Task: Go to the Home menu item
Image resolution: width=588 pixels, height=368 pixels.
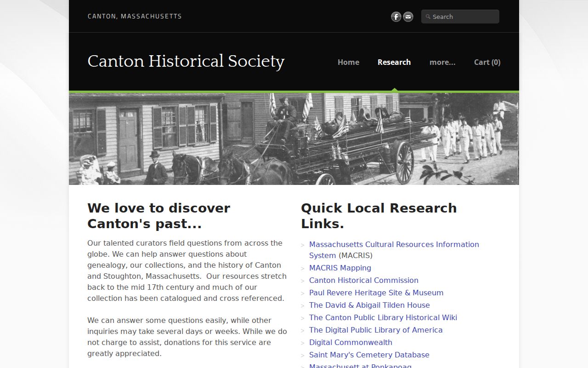Action: pyautogui.click(x=348, y=62)
